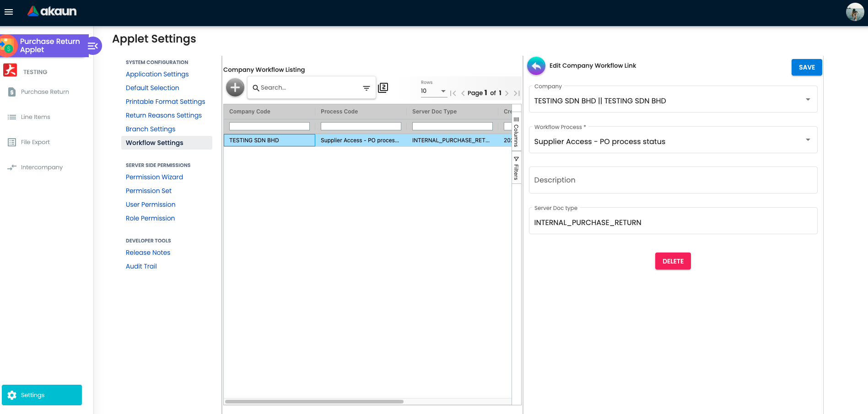
Task: Click the horizontal scrollbar of listing
Action: click(314, 402)
